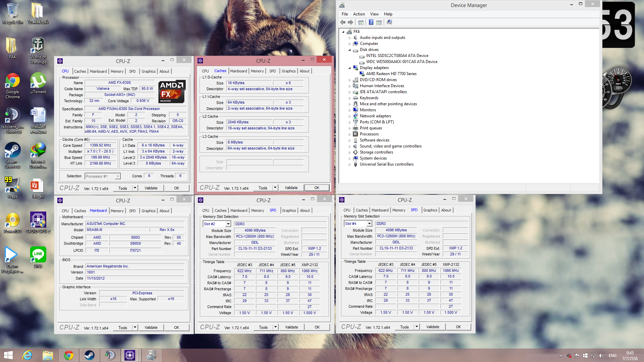644x362 pixels.
Task: Switch to the Graphics tab in Caches window
Action: click(288, 71)
